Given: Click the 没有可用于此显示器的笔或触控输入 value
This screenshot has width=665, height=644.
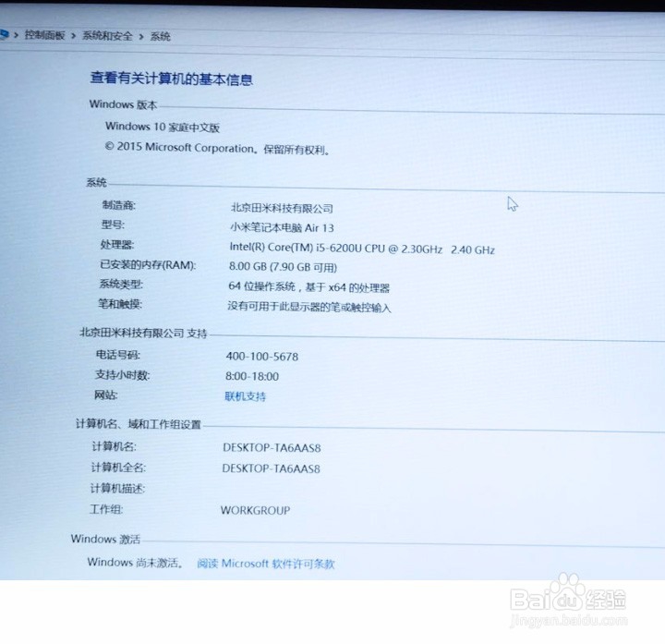Looking at the screenshot, I should [309, 307].
